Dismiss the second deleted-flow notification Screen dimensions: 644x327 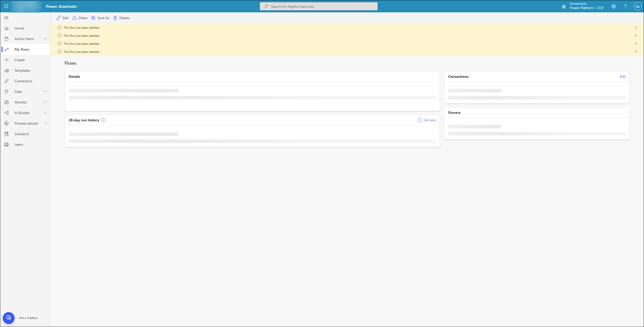pos(635,35)
